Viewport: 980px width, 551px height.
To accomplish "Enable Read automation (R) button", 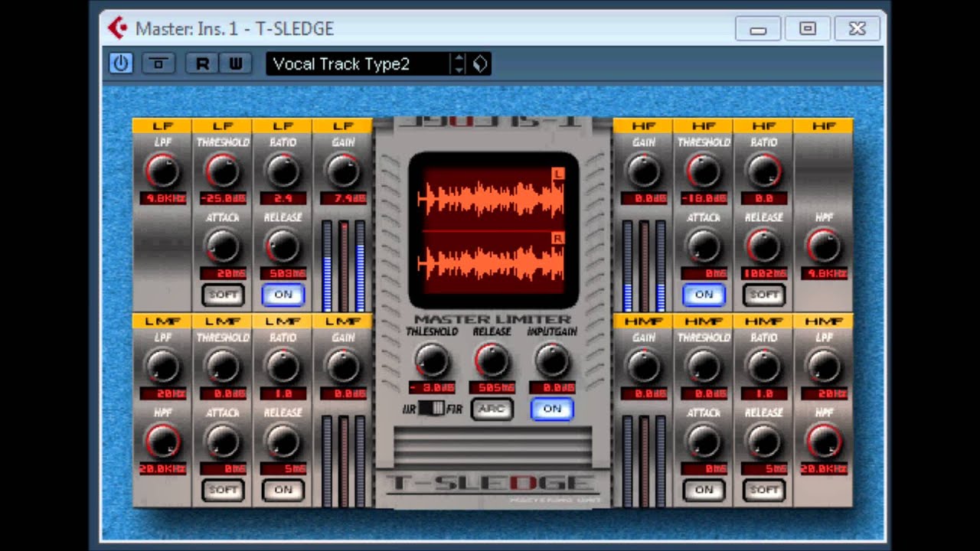I will 202,64.
